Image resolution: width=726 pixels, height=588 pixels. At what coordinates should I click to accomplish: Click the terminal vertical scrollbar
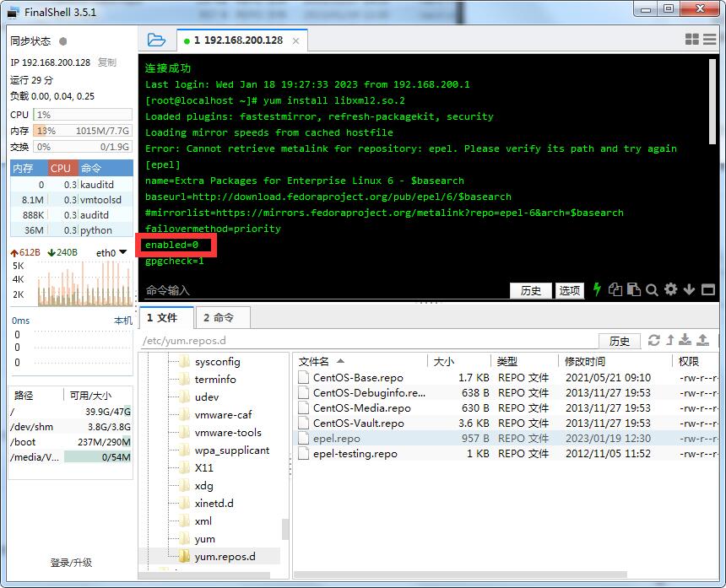712,102
